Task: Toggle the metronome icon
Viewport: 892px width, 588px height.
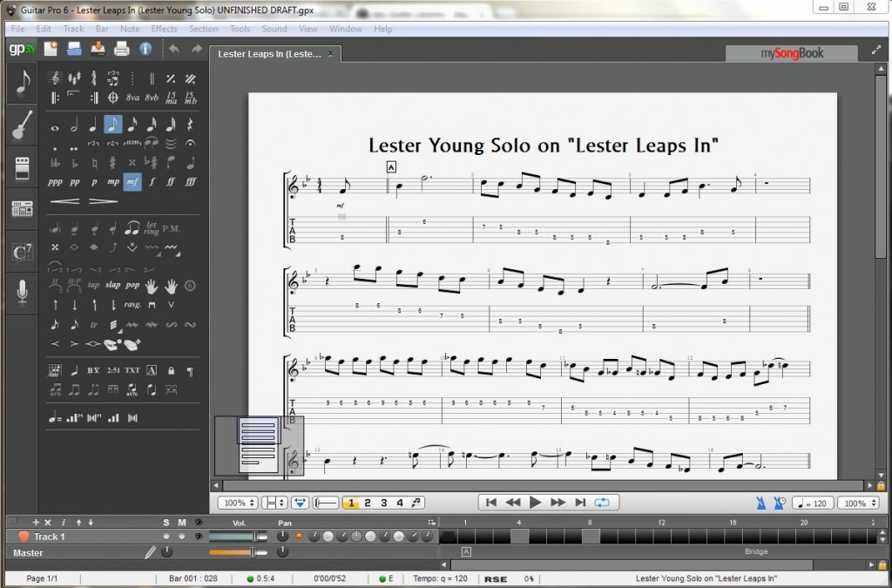Action: tap(760, 503)
